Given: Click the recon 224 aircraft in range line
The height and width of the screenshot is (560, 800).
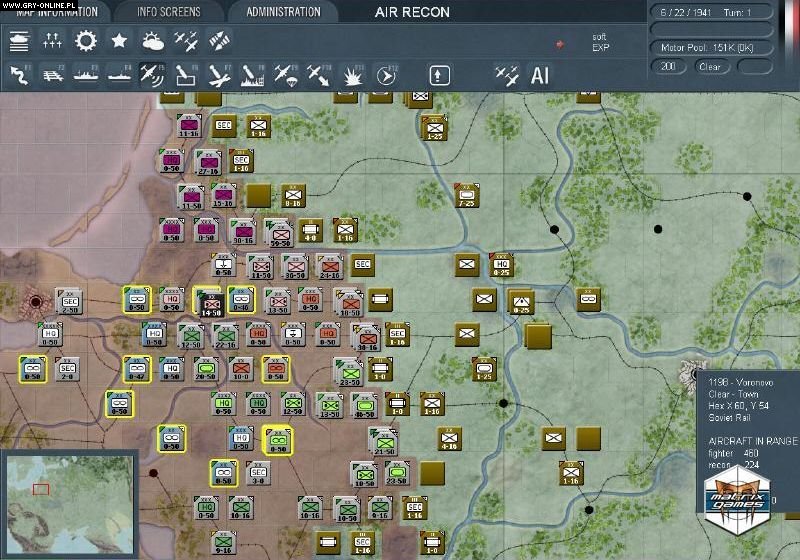Looking at the screenshot, I should click(x=733, y=465).
